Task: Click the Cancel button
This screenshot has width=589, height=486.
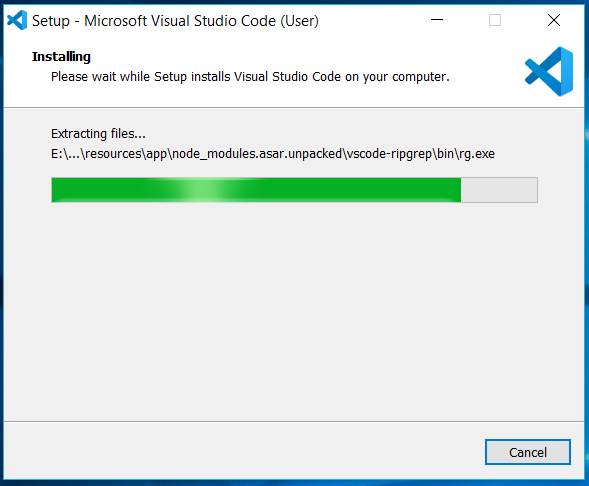Action: (527, 452)
